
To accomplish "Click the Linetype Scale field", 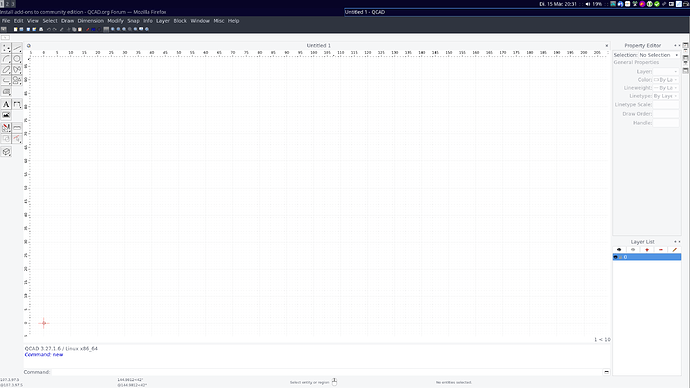I will tap(665, 105).
